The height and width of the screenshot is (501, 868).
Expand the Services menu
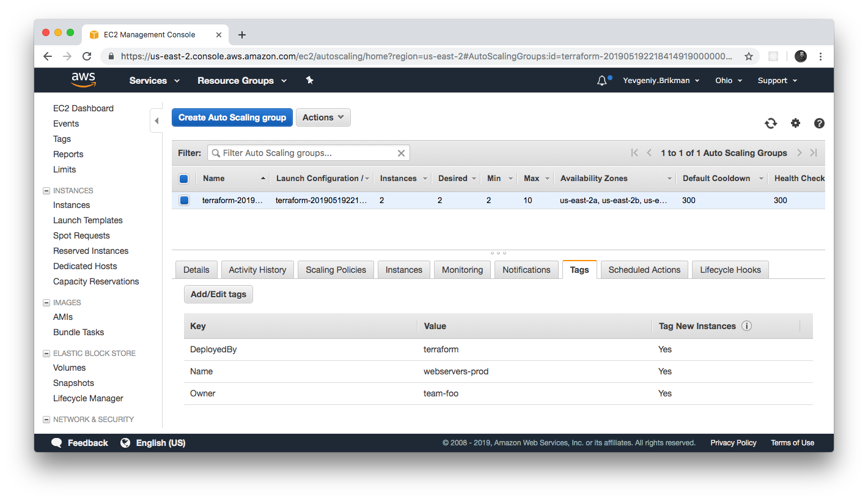point(154,81)
